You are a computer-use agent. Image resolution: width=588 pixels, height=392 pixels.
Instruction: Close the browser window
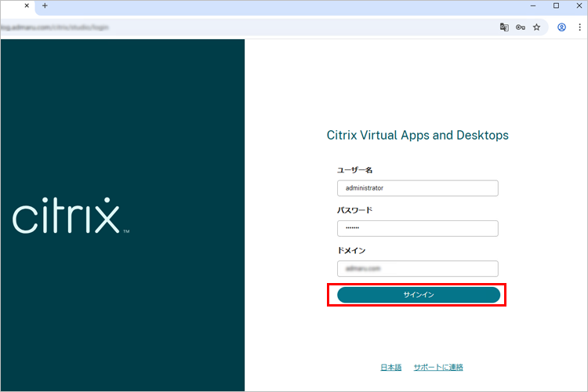(578, 6)
